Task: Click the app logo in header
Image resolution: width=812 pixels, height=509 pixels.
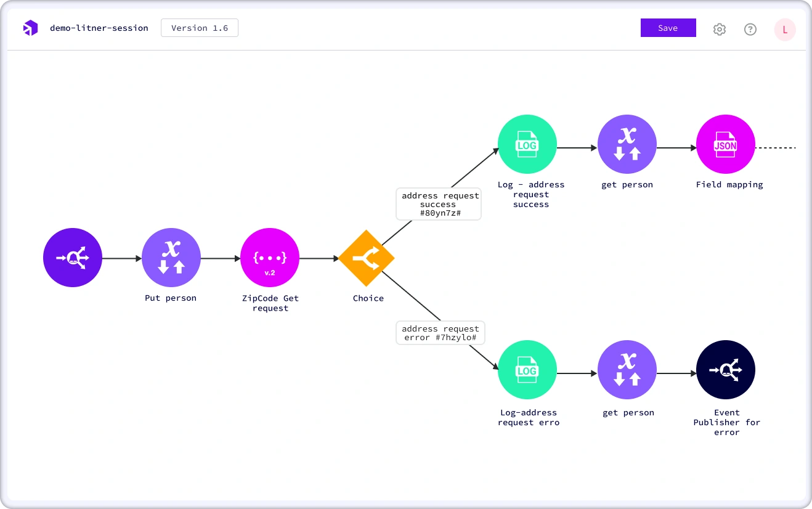Action: coord(30,28)
